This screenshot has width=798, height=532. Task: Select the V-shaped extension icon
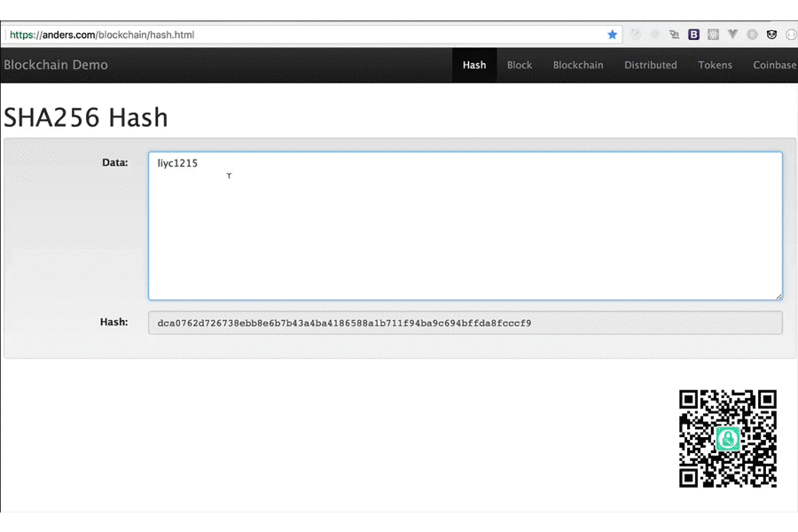[732, 35]
